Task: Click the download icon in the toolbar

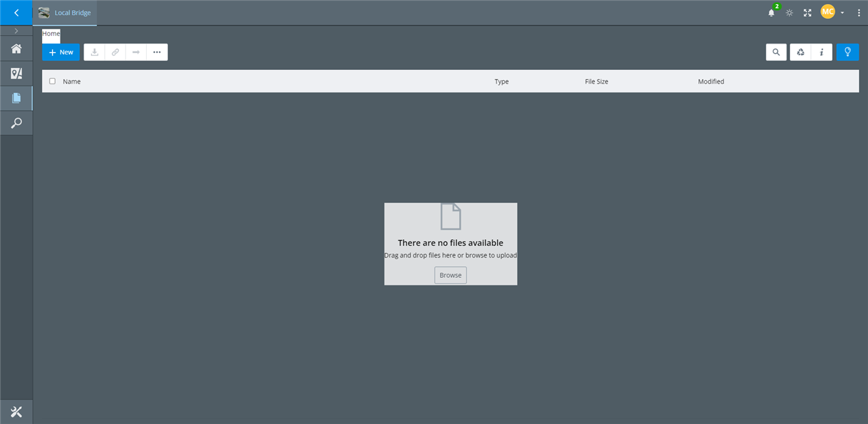Action: (94, 52)
